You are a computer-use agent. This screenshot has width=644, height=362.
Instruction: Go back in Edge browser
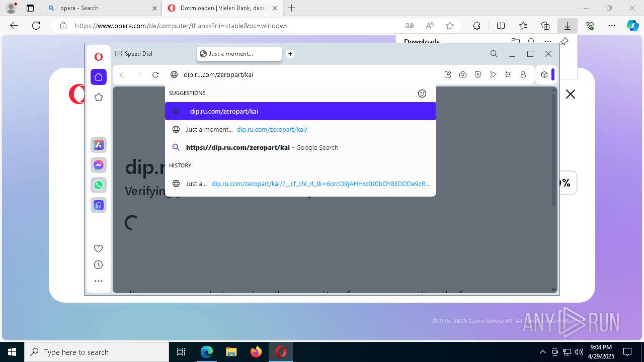(x=14, y=26)
